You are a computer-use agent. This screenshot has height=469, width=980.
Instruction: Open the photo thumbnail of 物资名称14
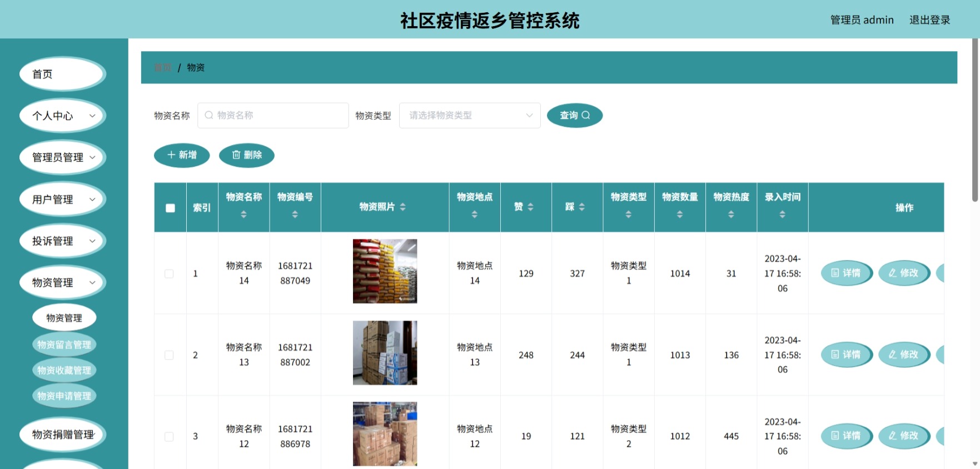click(385, 271)
